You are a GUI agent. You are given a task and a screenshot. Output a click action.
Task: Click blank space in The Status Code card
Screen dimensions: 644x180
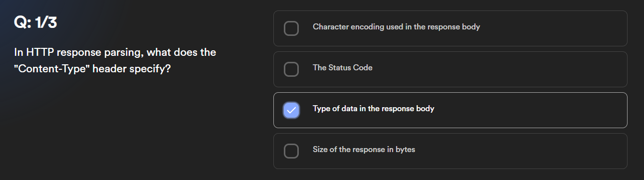coord(499,69)
